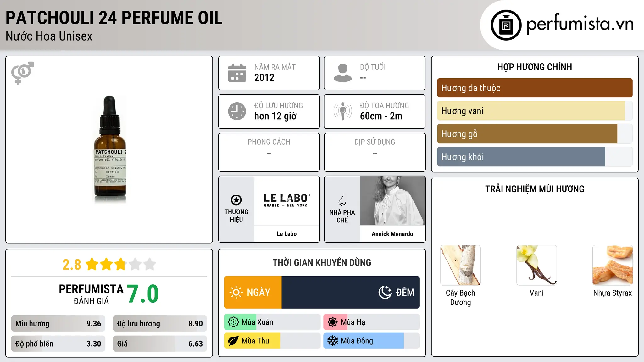Click the unisex gender symbol icon
The width and height of the screenshot is (644, 362).
pyautogui.click(x=22, y=73)
